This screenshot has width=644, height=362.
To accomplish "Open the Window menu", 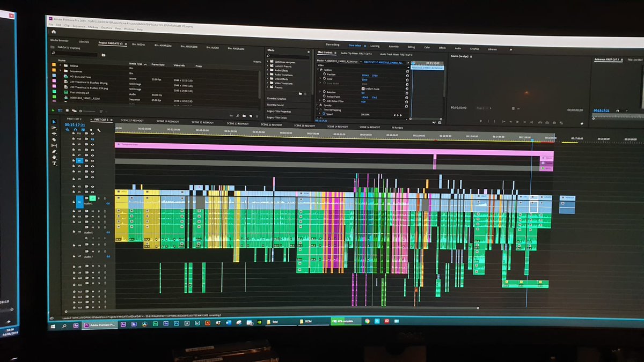I will pyautogui.click(x=129, y=29).
